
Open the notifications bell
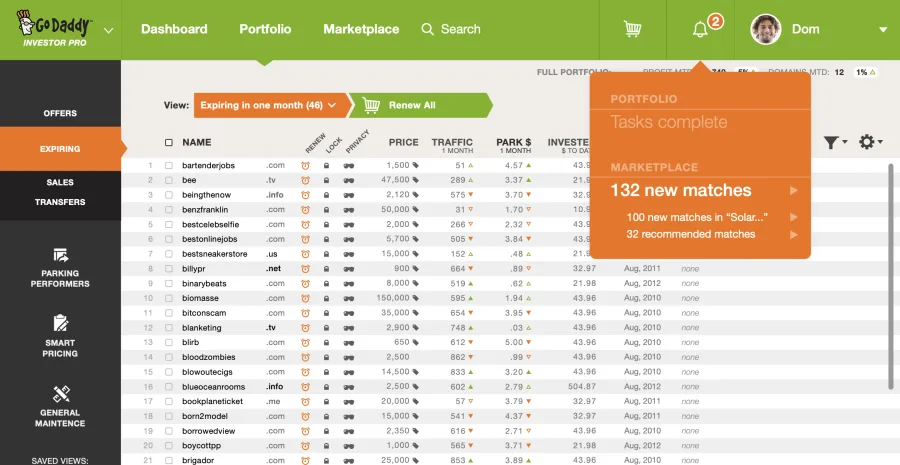(x=700, y=30)
